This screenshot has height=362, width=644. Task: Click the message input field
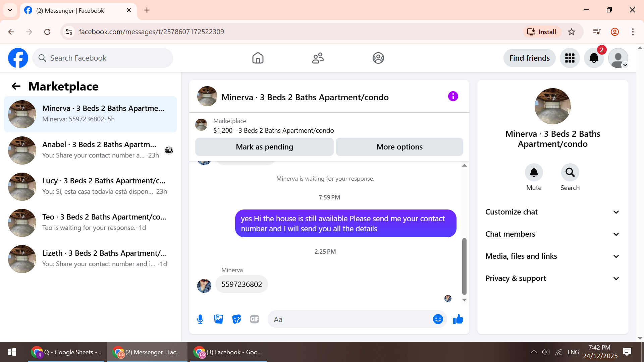coord(351,319)
